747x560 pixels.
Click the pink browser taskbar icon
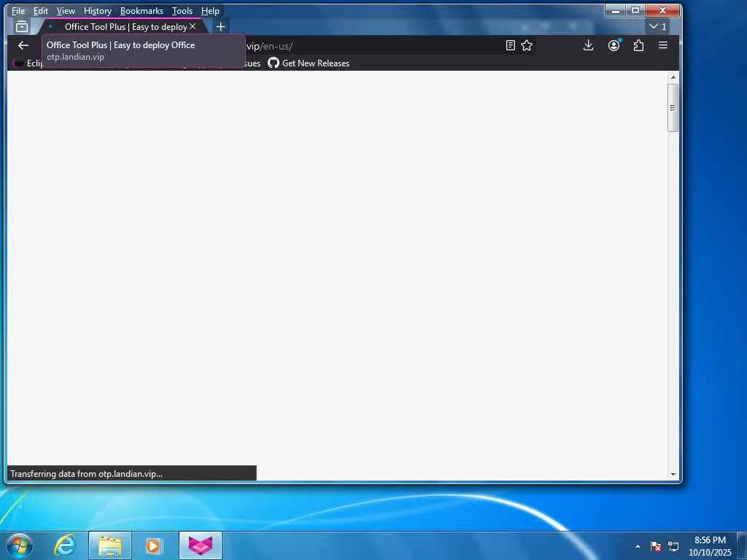[x=201, y=545]
